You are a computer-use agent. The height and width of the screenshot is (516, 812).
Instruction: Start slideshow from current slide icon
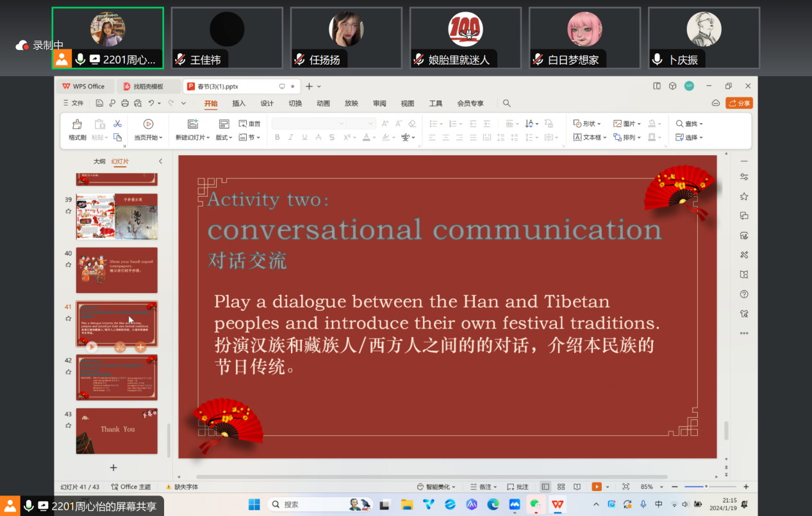pos(148,124)
